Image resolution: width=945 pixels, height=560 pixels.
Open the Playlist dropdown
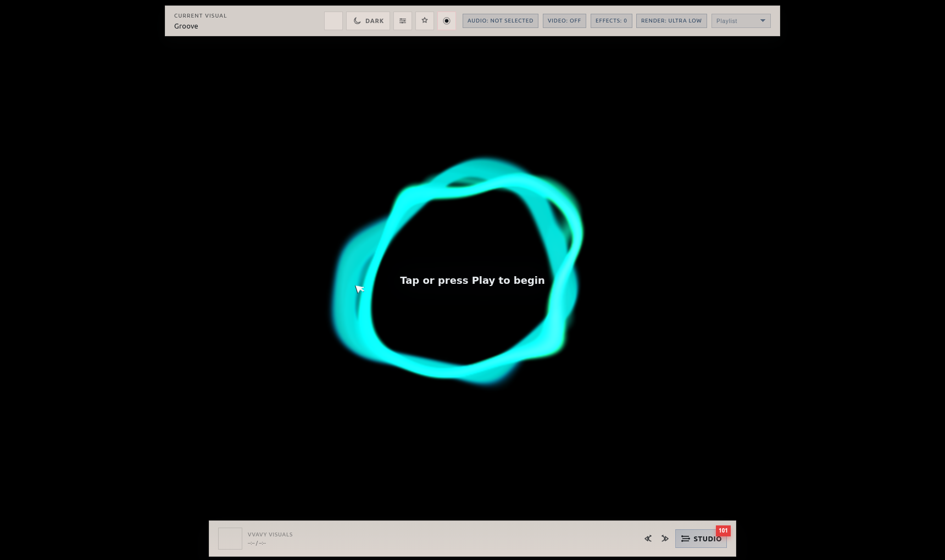(741, 20)
